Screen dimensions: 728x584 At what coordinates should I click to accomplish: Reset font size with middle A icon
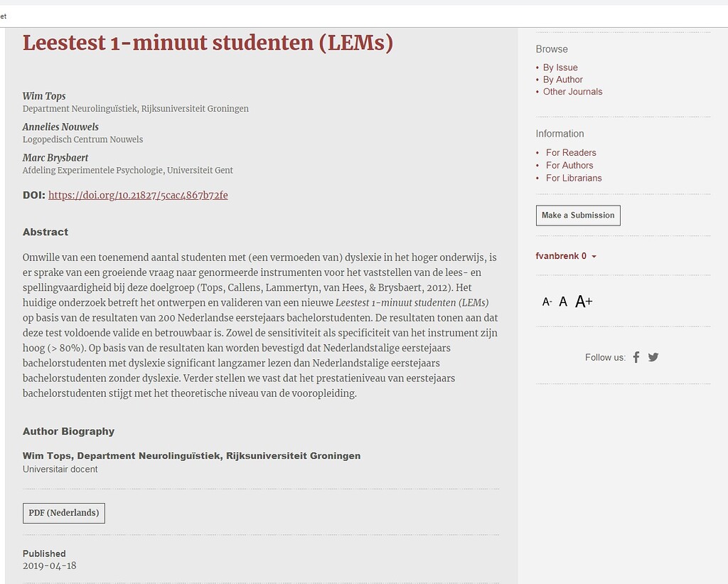(x=563, y=302)
